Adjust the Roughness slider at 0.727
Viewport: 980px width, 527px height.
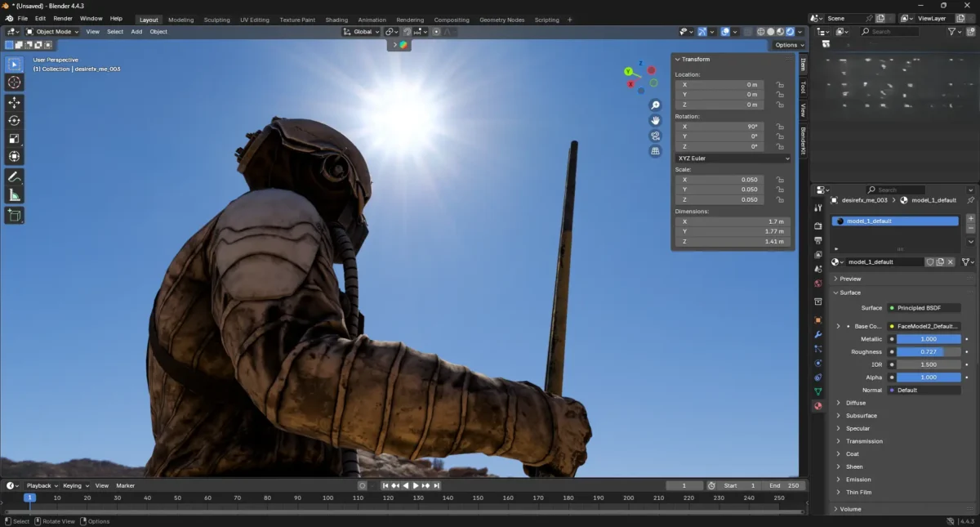[x=929, y=352]
